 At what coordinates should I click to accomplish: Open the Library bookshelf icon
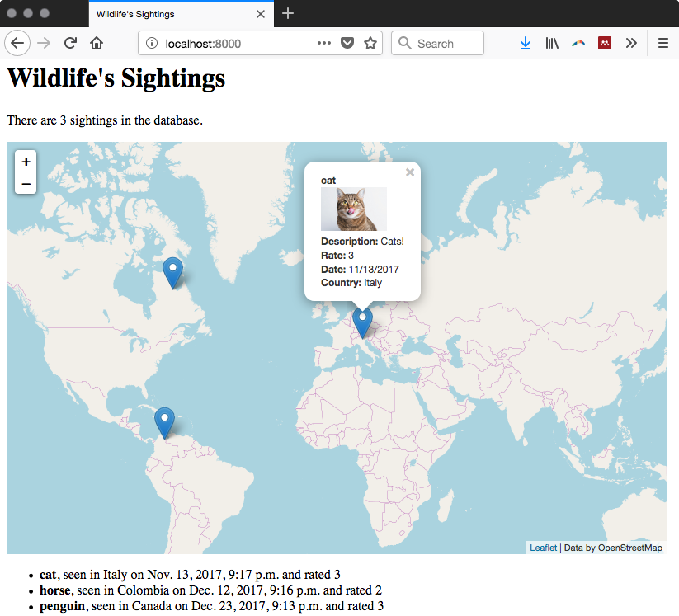(x=552, y=43)
